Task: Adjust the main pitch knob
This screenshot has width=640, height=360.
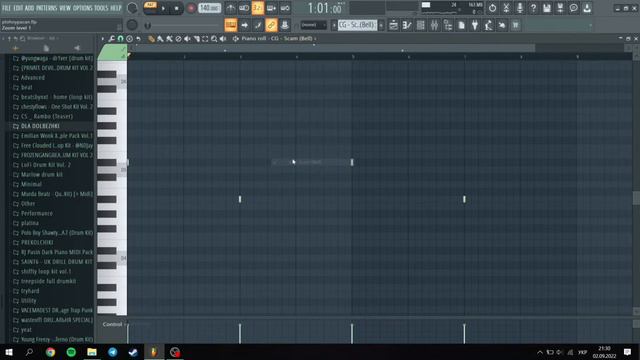Action: point(132,25)
